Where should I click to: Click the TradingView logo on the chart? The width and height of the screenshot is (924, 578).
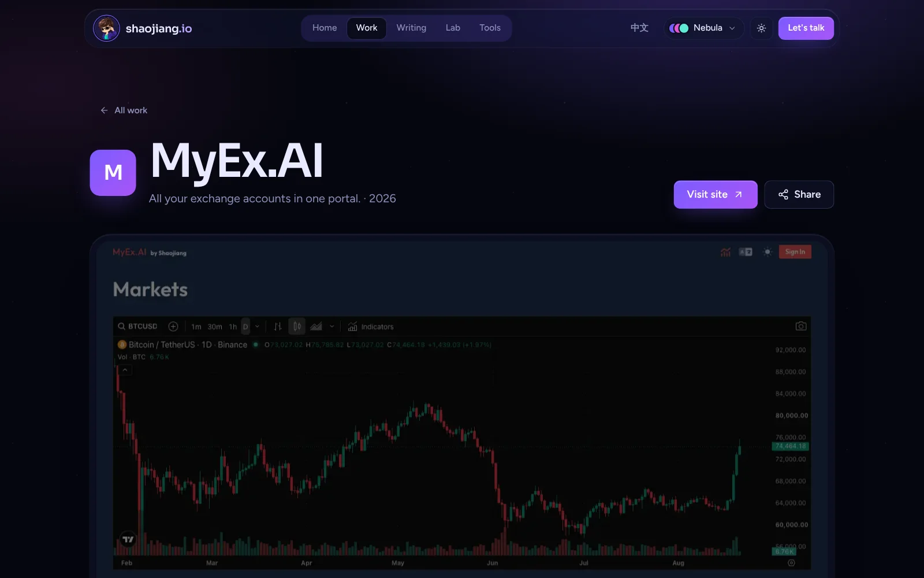pos(128,539)
